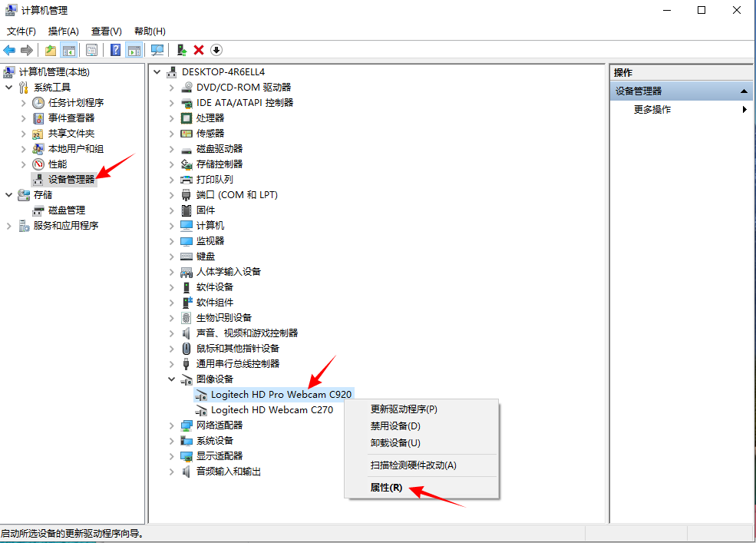Click the 磁盘管理 disk icon

[x=38, y=210]
